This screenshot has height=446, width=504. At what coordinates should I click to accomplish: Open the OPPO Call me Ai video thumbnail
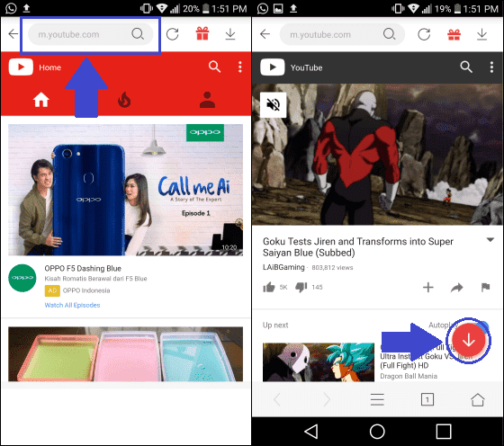click(x=126, y=190)
